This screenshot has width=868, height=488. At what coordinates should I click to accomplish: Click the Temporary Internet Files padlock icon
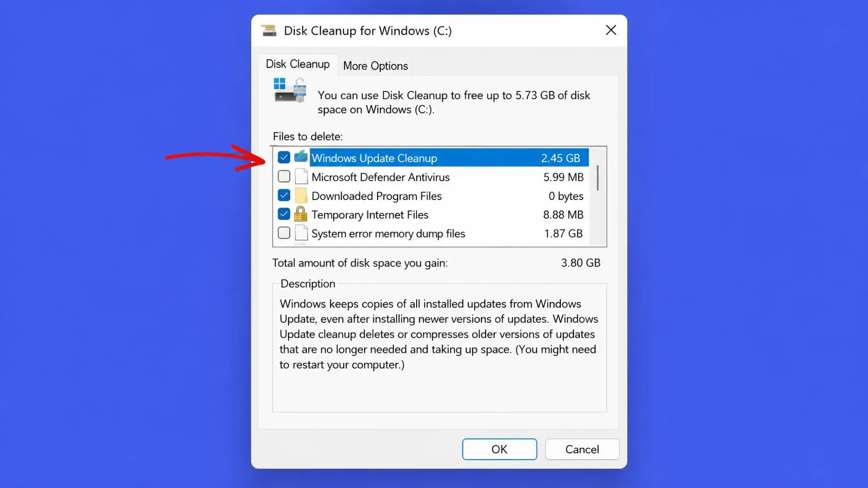tap(300, 214)
